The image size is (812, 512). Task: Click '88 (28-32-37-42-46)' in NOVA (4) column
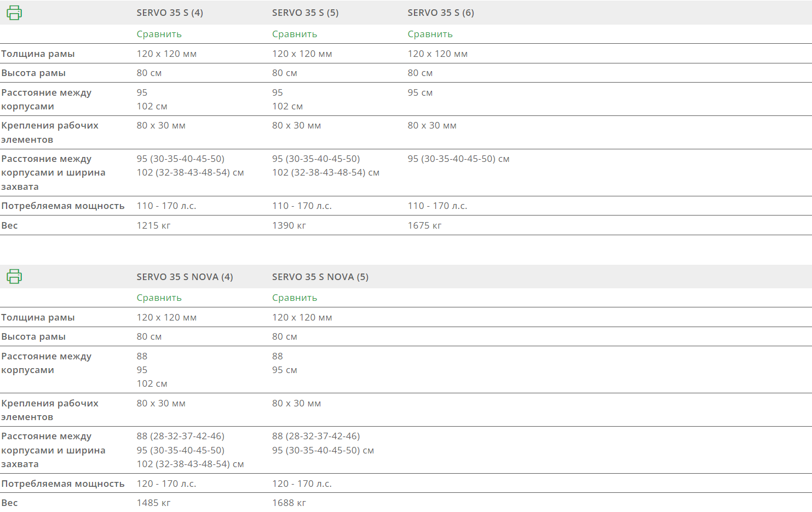coord(181,436)
